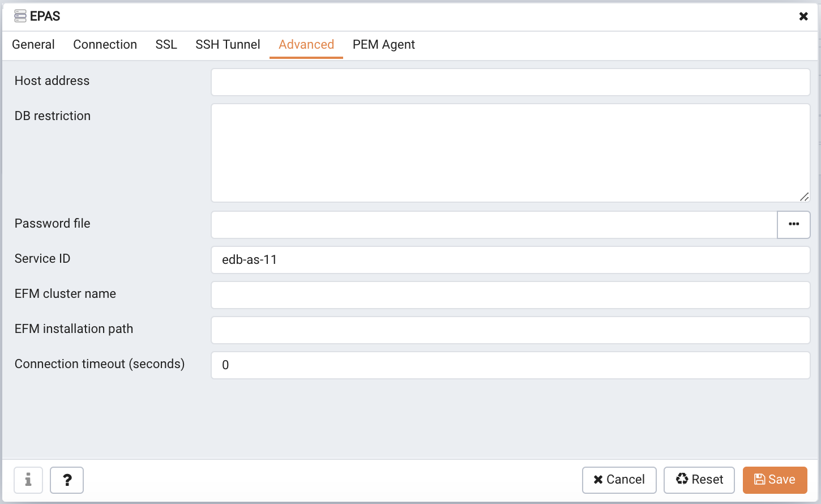The image size is (821, 504).
Task: Open the PEM Agent tab
Action: click(384, 45)
